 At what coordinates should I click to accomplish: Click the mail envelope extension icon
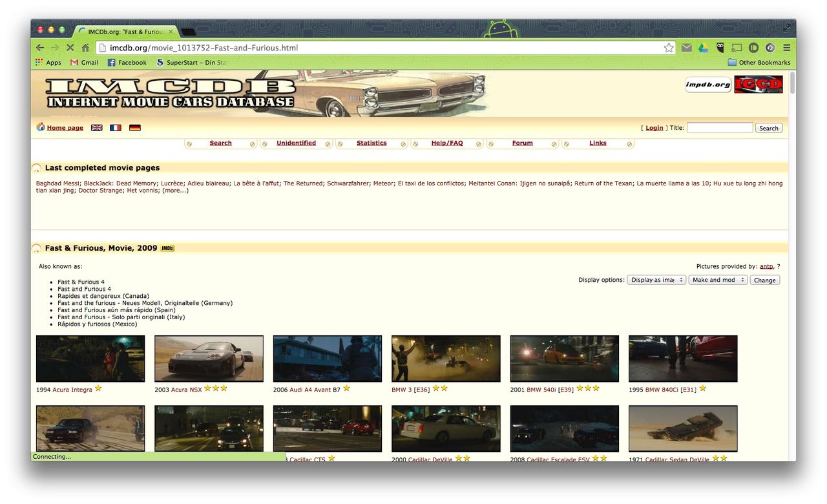(686, 47)
